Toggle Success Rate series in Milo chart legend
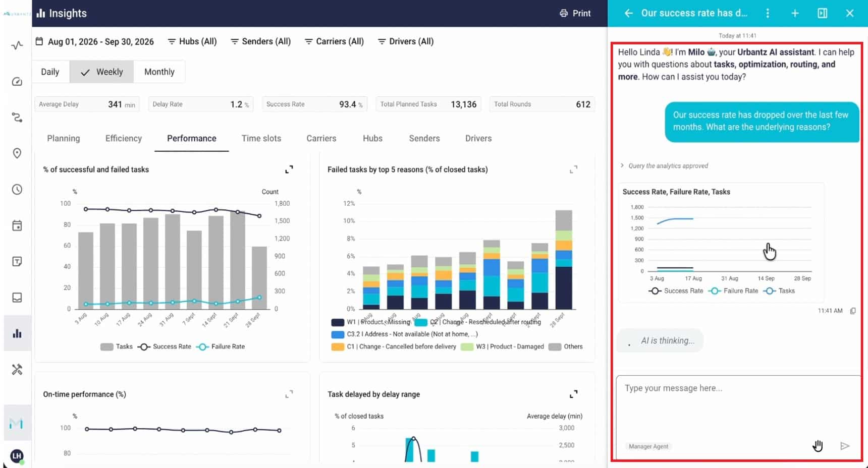Screen dimensions: 868x468 click(x=676, y=291)
